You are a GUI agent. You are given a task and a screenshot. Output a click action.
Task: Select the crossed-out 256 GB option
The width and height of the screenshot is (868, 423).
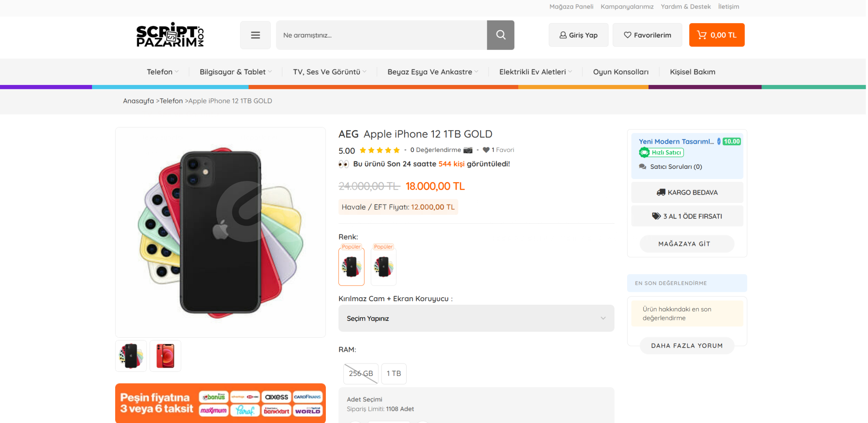point(361,374)
